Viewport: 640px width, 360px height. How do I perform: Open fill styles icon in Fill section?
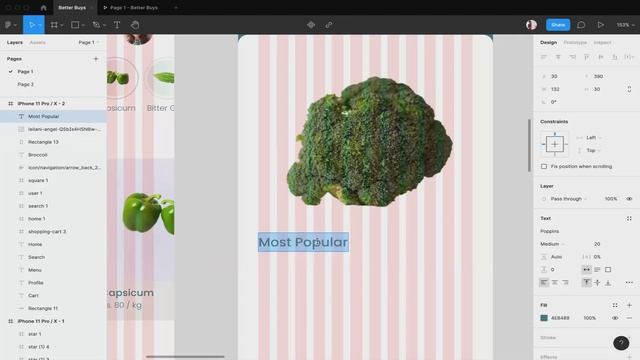pos(615,305)
